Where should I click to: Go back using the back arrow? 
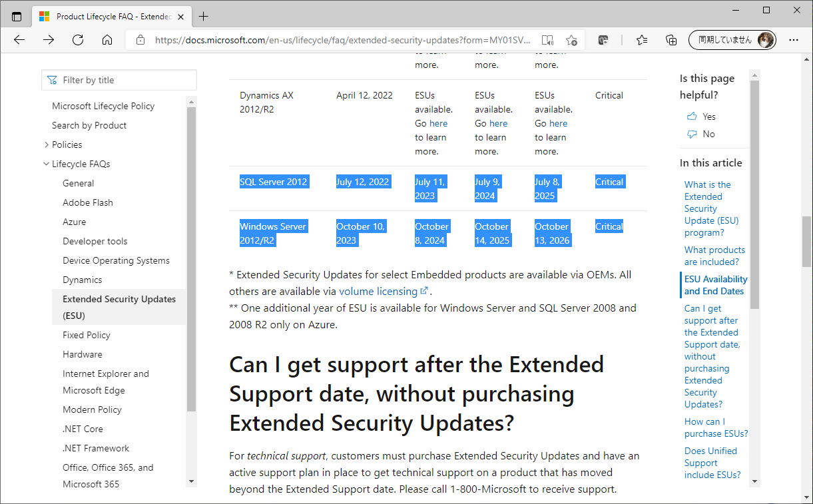pos(19,39)
